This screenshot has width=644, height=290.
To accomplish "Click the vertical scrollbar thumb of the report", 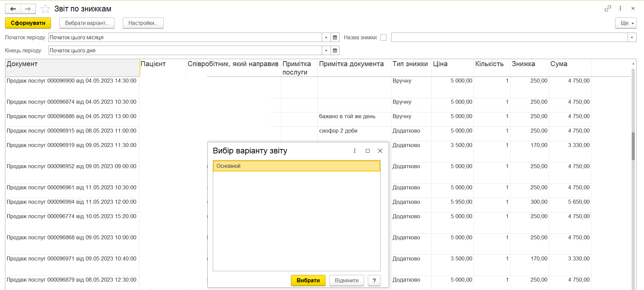I will [x=633, y=146].
